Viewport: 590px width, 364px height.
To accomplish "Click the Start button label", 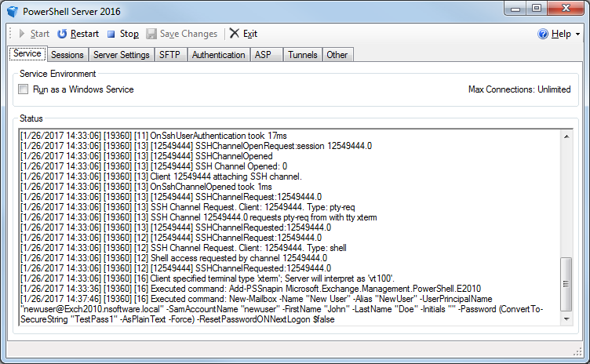I will coord(40,34).
